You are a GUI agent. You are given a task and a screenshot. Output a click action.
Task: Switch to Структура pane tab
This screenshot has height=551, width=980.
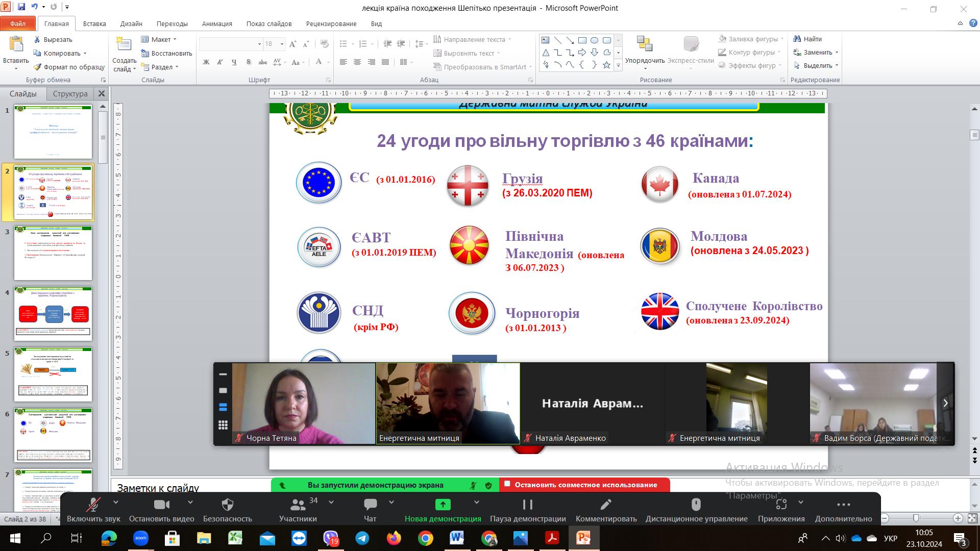70,93
